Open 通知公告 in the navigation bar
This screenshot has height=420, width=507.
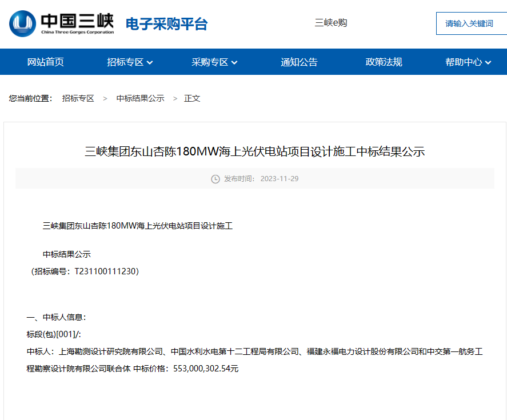coord(299,62)
